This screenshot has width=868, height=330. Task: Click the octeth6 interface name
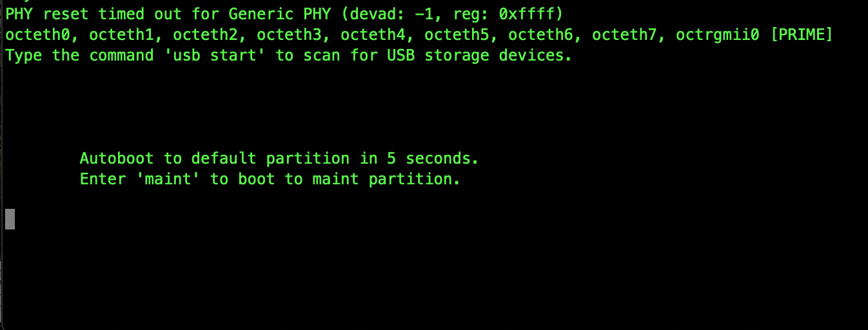pyautogui.click(x=540, y=35)
